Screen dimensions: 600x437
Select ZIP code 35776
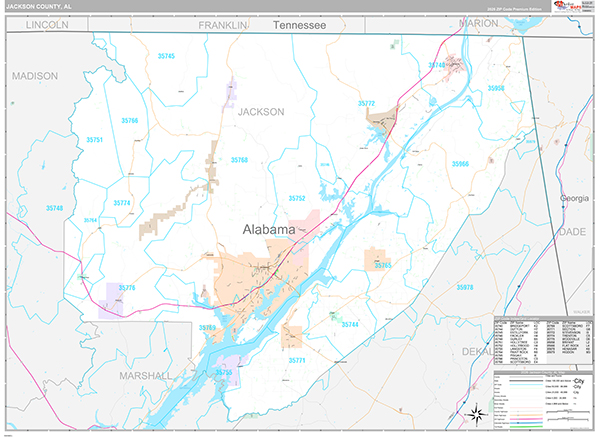pos(127,288)
